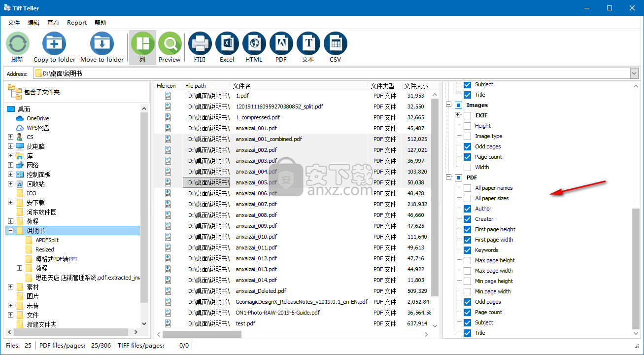
Task: Export report to HTML icon
Action: tap(254, 43)
